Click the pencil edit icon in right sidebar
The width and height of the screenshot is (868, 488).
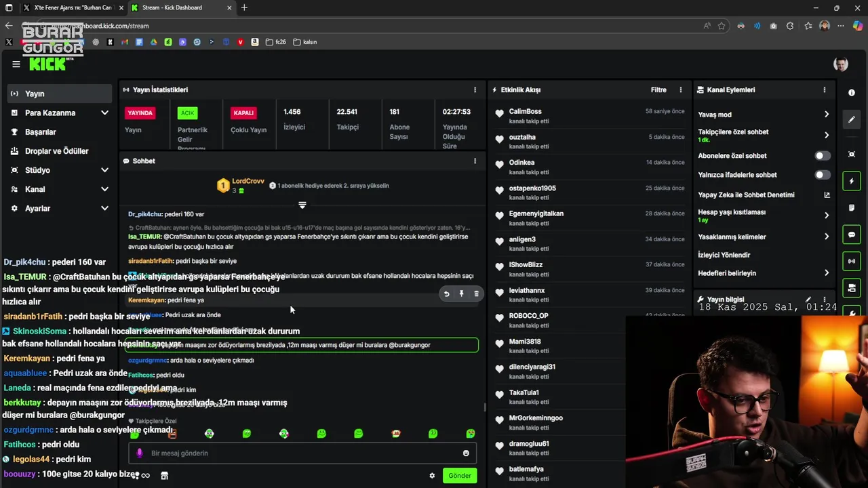tap(852, 119)
